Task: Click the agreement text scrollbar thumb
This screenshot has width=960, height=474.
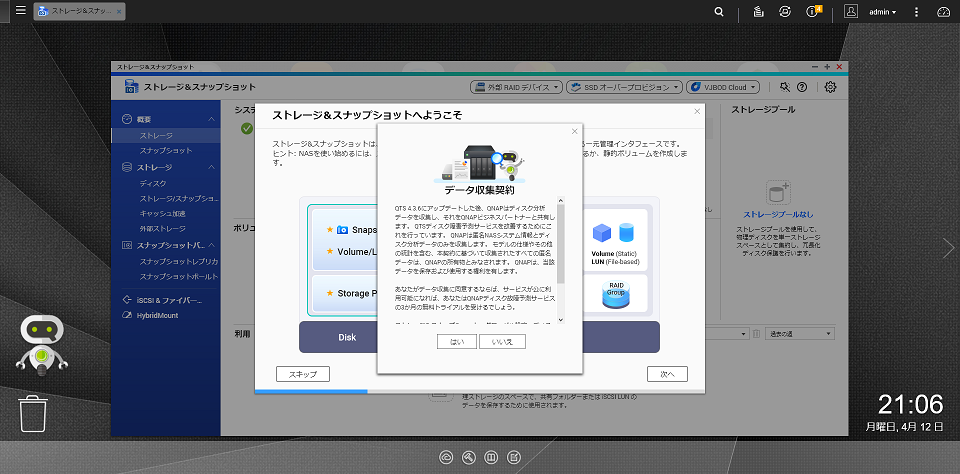Action: 561,244
